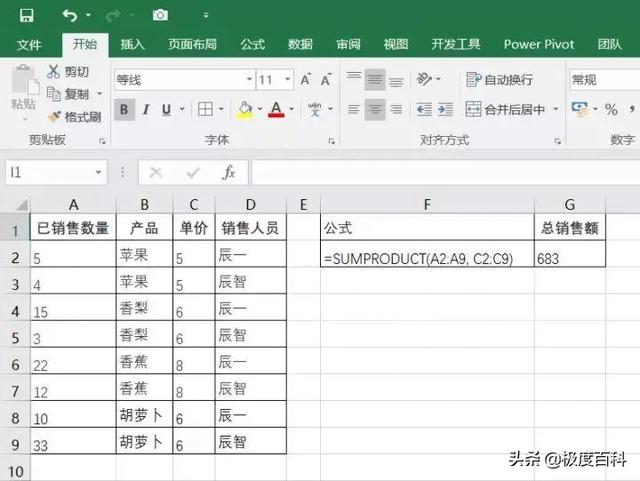Toggle middle vertical align
The image size is (640, 481).
(x=375, y=79)
